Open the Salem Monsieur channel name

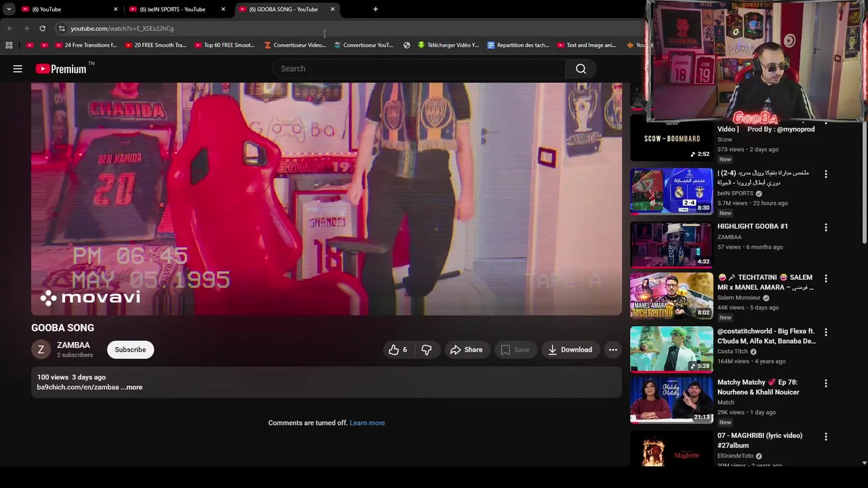pyautogui.click(x=739, y=298)
